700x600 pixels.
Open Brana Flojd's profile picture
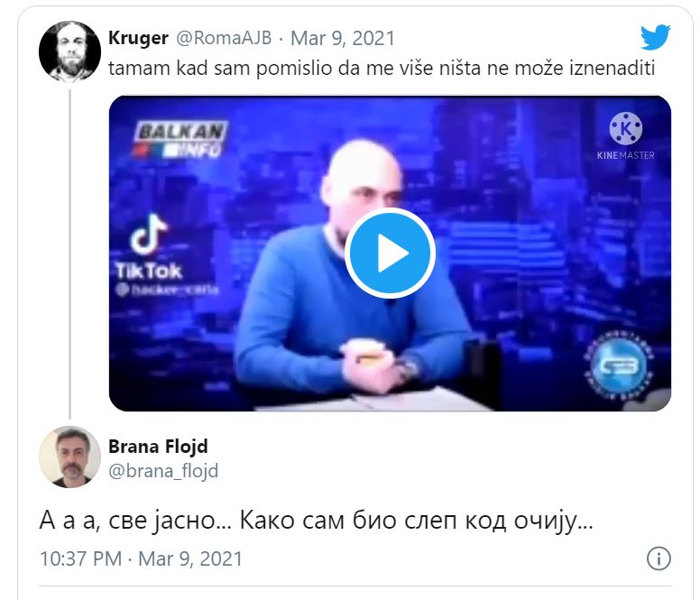[x=69, y=457]
